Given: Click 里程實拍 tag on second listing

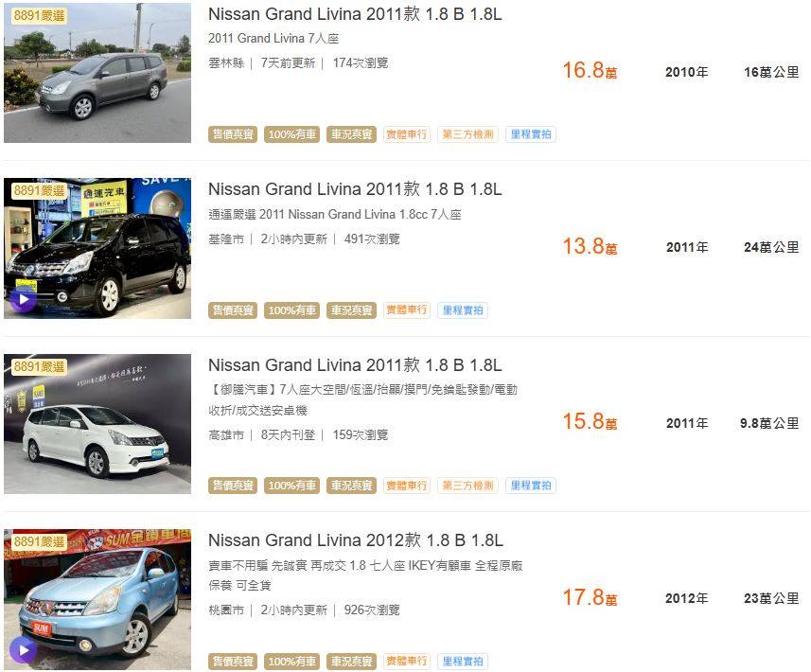Looking at the screenshot, I should coord(463,310).
